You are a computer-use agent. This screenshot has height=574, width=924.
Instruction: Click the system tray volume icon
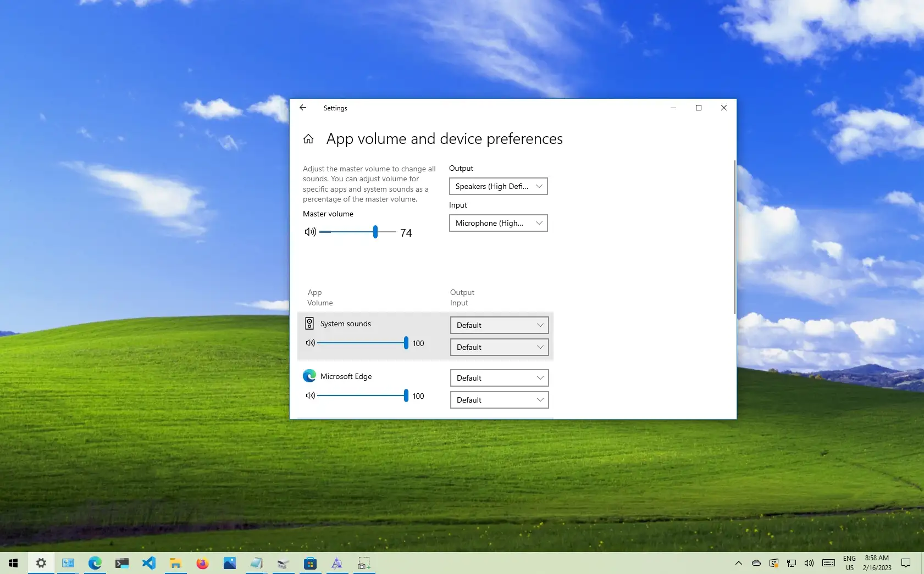[x=809, y=563]
